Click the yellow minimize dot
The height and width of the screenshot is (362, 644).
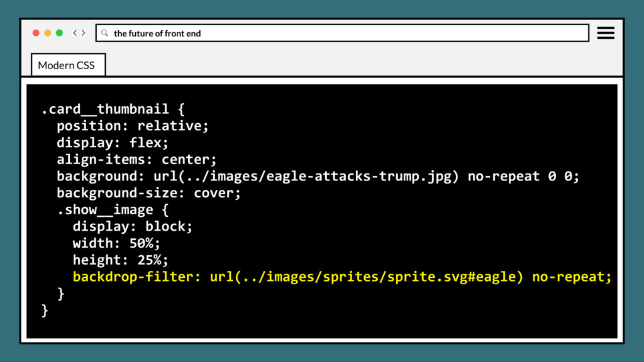click(x=48, y=33)
